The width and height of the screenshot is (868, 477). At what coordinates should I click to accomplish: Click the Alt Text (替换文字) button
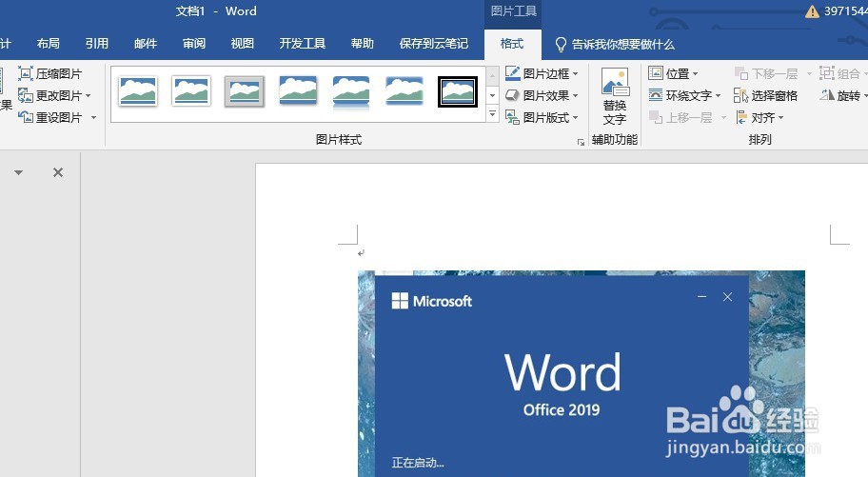tap(615, 97)
